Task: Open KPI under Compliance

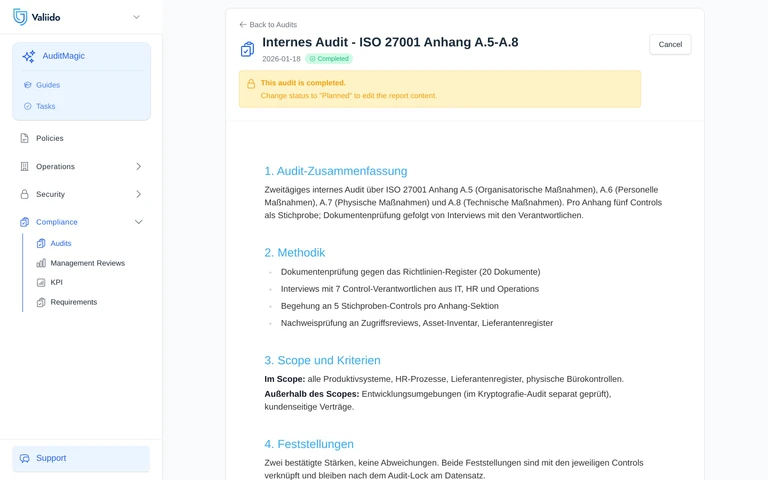Action: [56, 282]
